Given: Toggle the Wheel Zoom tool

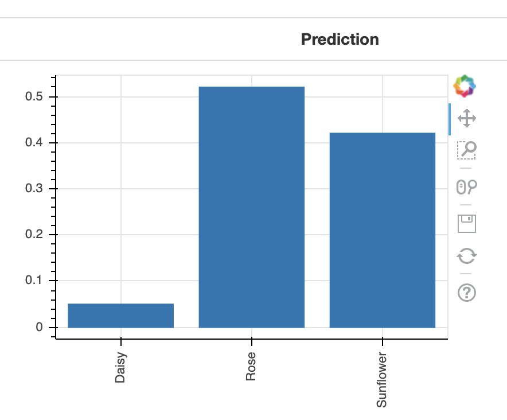Looking at the screenshot, I should tap(467, 186).
